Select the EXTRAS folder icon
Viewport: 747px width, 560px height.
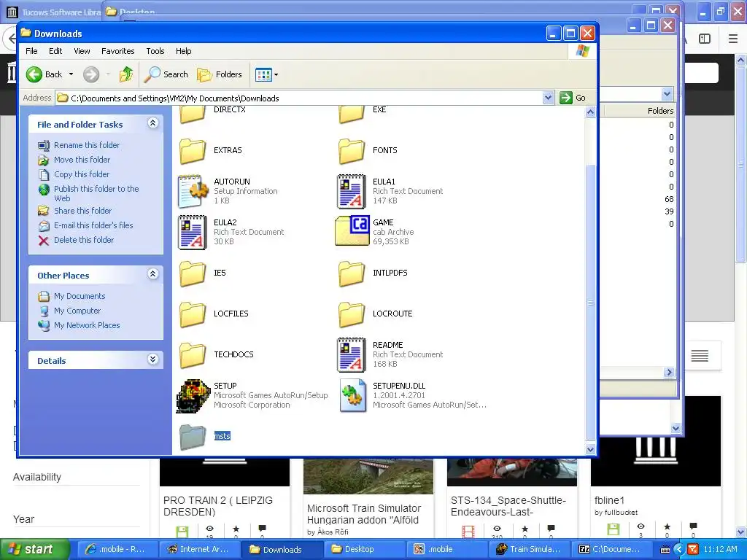[x=193, y=151]
